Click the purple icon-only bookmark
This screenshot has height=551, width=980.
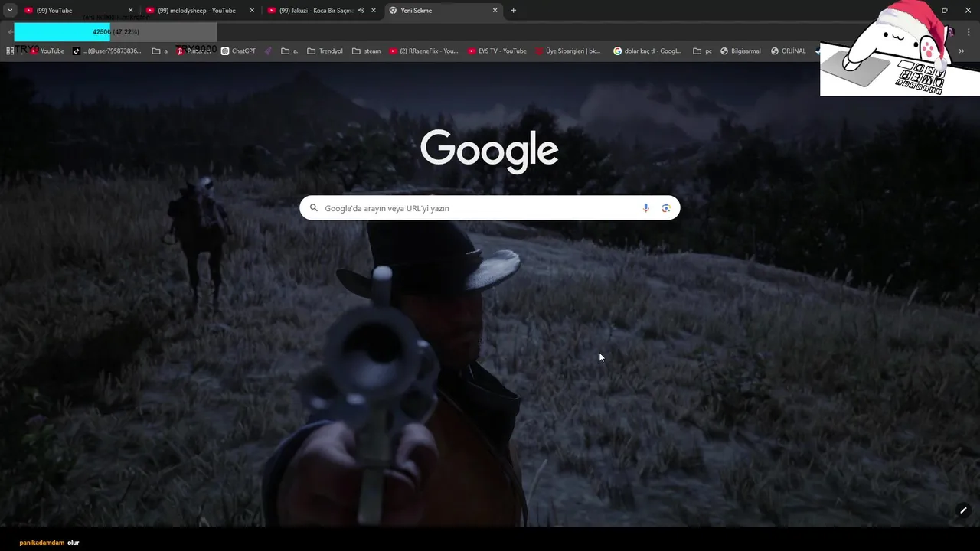269,51
